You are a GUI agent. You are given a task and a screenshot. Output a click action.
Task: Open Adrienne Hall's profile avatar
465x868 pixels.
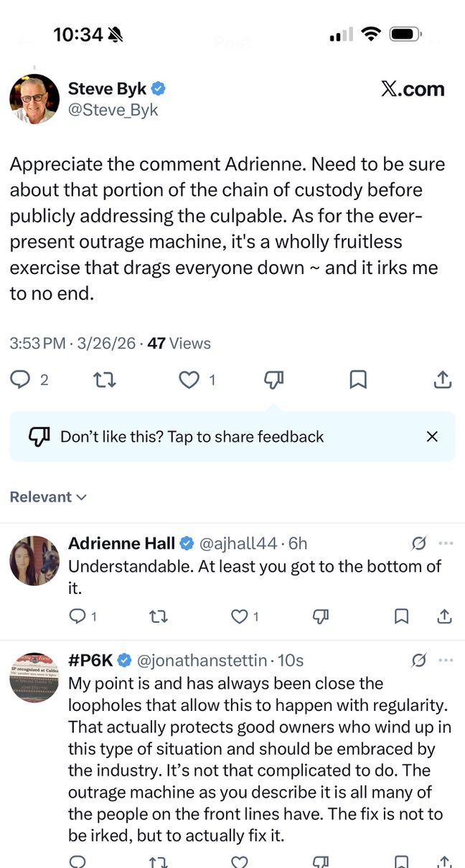click(34, 560)
